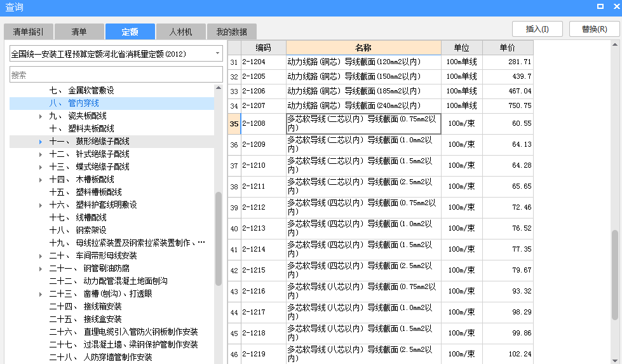Viewport: 622px width, 364px height.
Task: Expand the 十四、木槽板配线 node
Action: [41, 180]
